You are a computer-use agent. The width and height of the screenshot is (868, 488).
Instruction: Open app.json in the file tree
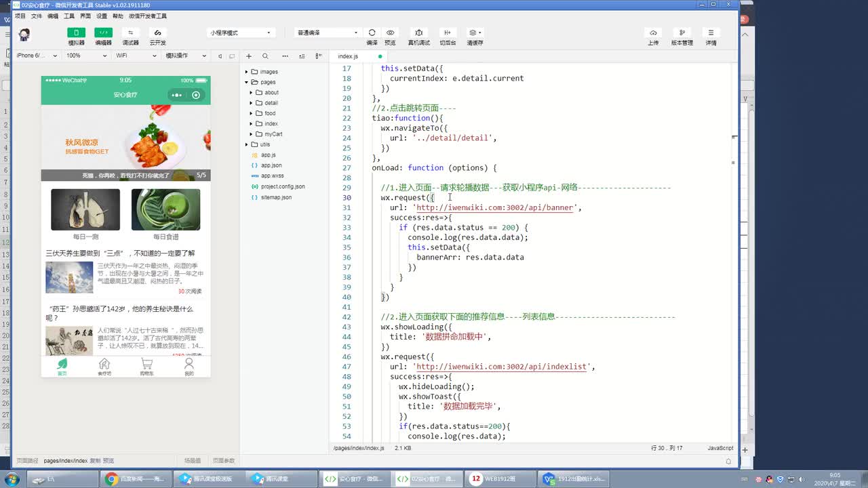271,165
